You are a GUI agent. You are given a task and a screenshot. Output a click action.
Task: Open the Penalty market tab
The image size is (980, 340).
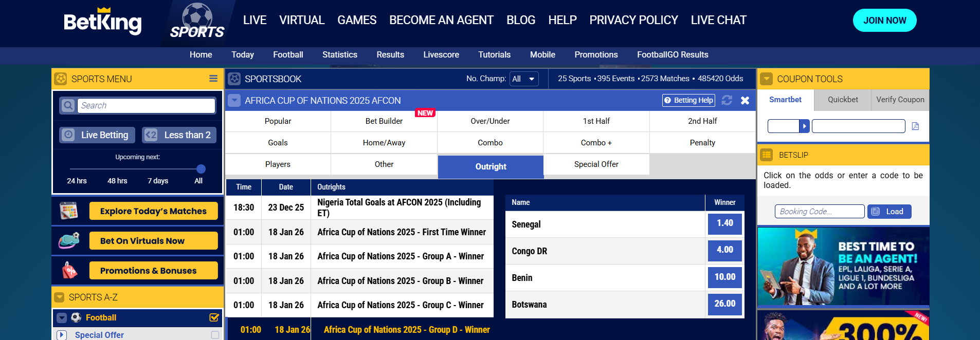(x=702, y=143)
